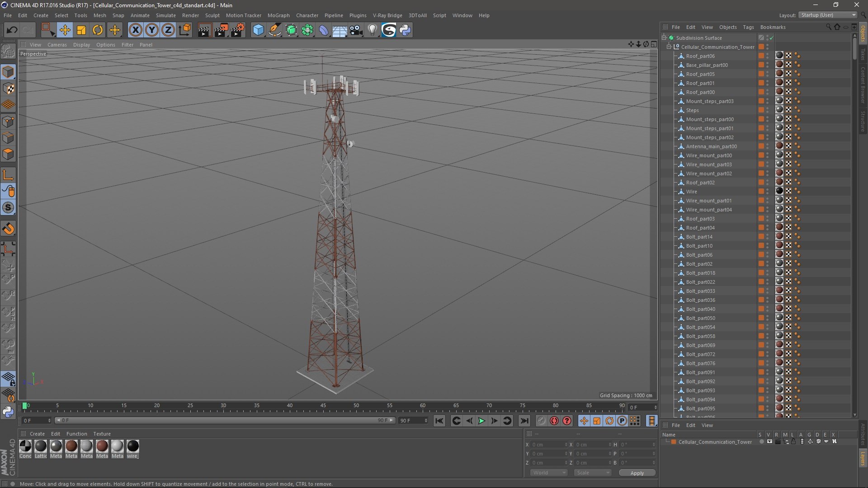The height and width of the screenshot is (488, 868).
Task: Toggle Subdivision Surface enable checkmark
Action: click(x=772, y=38)
